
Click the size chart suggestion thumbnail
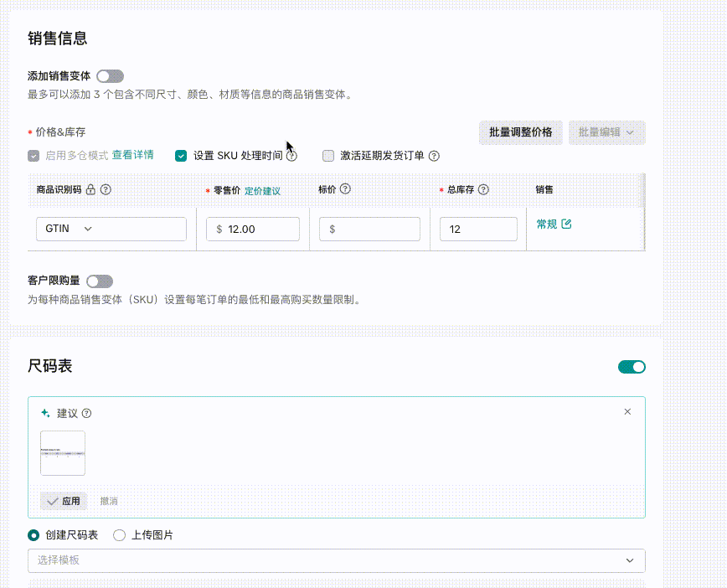tap(63, 453)
